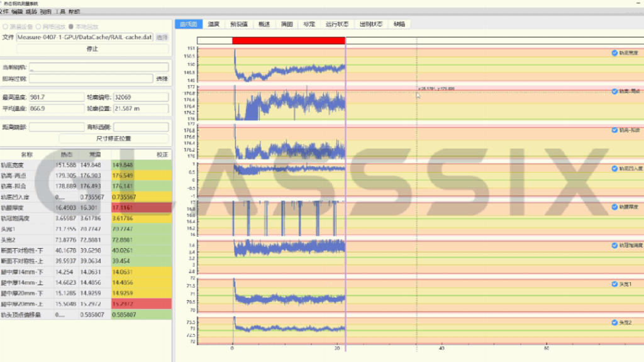Toggle the 轨腰厚度 curve checkbox

614,207
